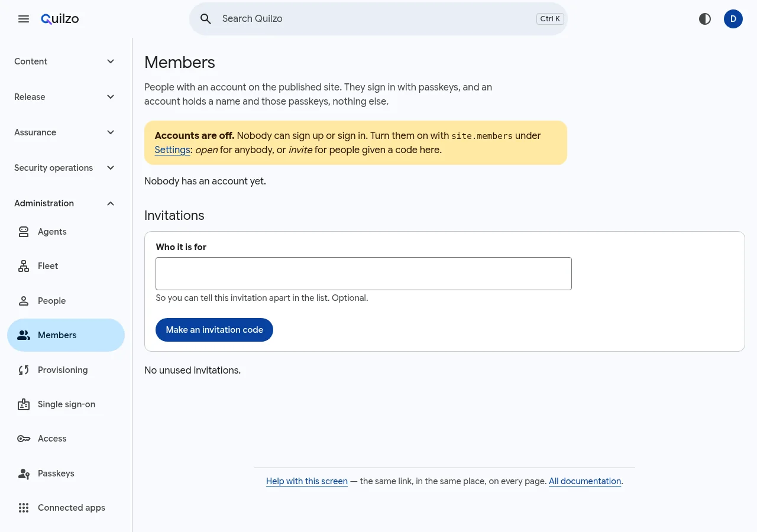Open Single sign-on settings
Screen dimensions: 757x532
pos(66,404)
